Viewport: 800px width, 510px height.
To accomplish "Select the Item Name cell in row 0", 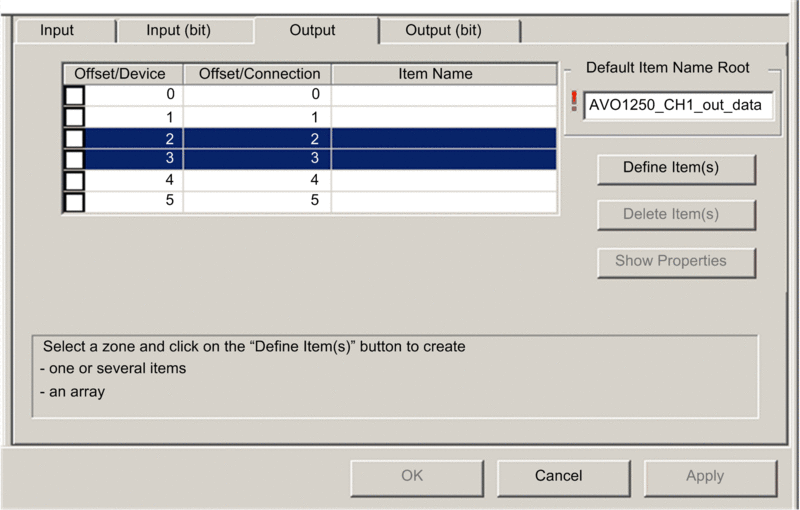I will [443, 96].
